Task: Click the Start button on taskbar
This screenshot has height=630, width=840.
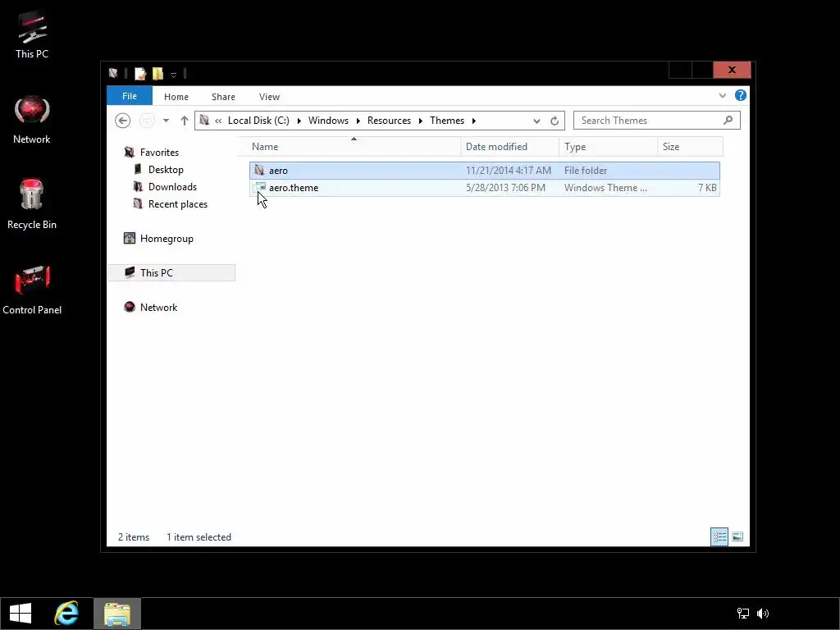Action: click(x=21, y=614)
